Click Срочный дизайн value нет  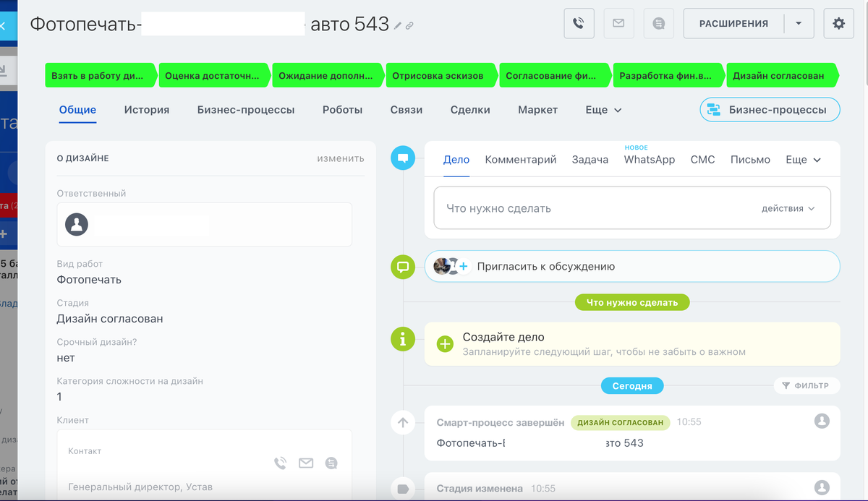(66, 358)
